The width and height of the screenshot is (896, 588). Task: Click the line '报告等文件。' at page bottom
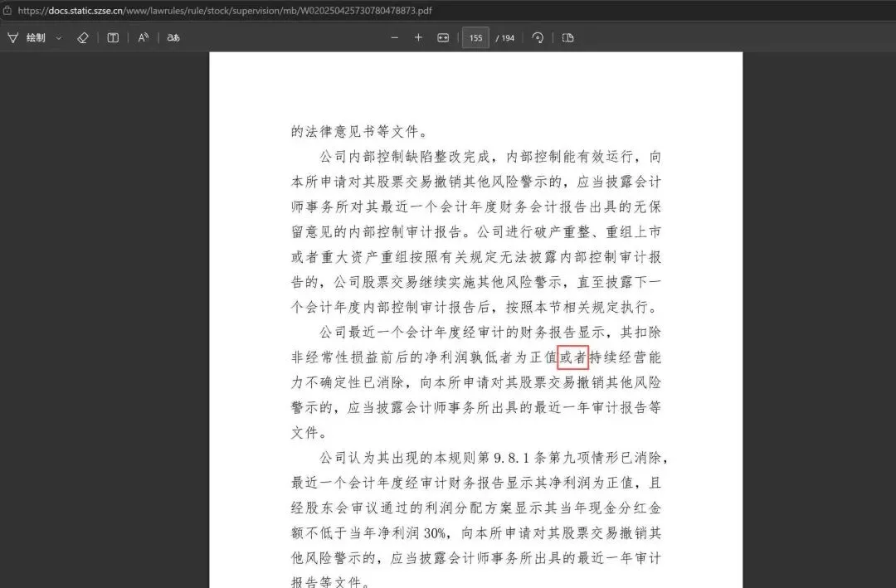[331, 581]
